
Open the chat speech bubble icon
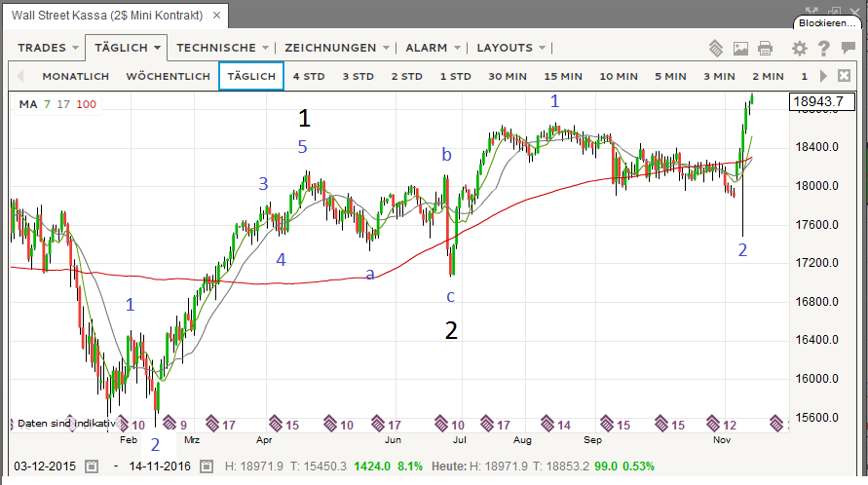pyautogui.click(x=849, y=48)
